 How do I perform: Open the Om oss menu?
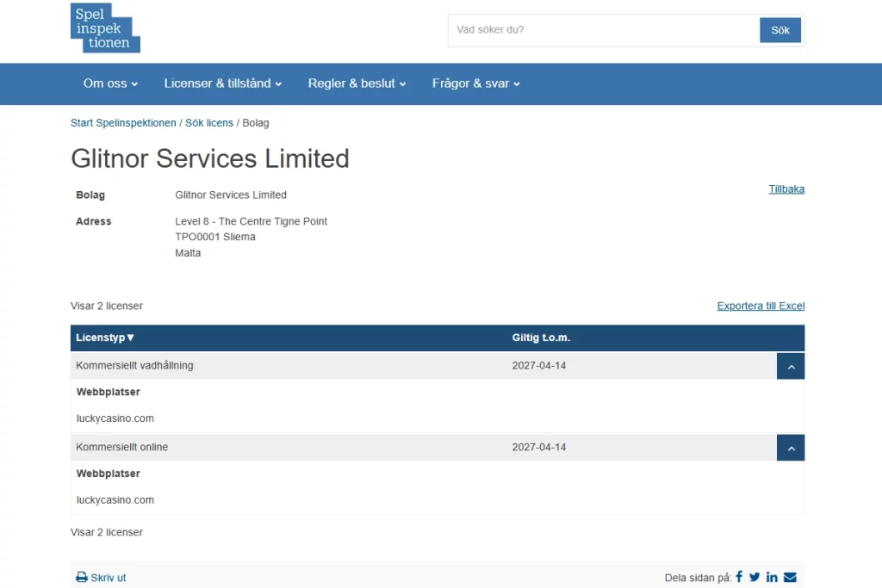pyautogui.click(x=110, y=84)
